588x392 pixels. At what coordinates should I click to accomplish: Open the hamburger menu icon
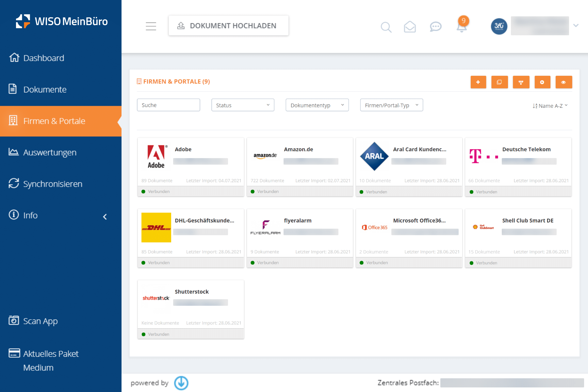(x=151, y=26)
